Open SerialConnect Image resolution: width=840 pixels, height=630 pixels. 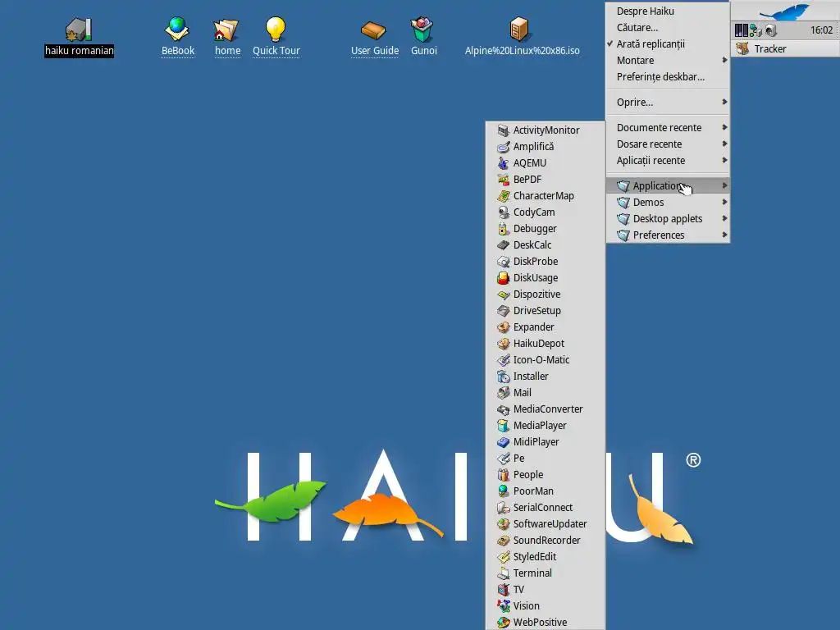point(546,507)
